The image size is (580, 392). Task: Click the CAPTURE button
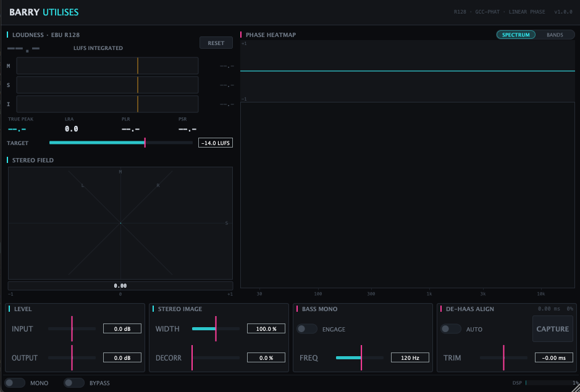pos(553,329)
